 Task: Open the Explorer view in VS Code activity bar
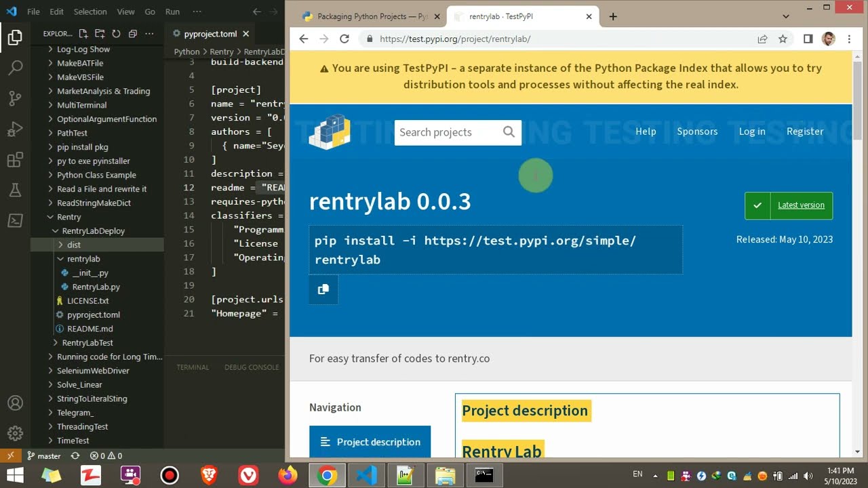tap(15, 38)
